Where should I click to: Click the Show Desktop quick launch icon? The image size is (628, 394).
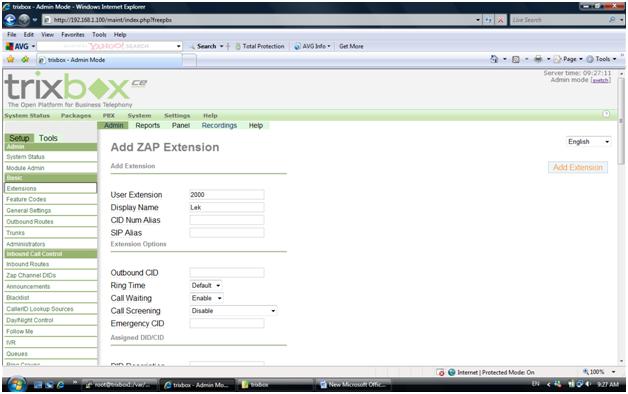38,385
